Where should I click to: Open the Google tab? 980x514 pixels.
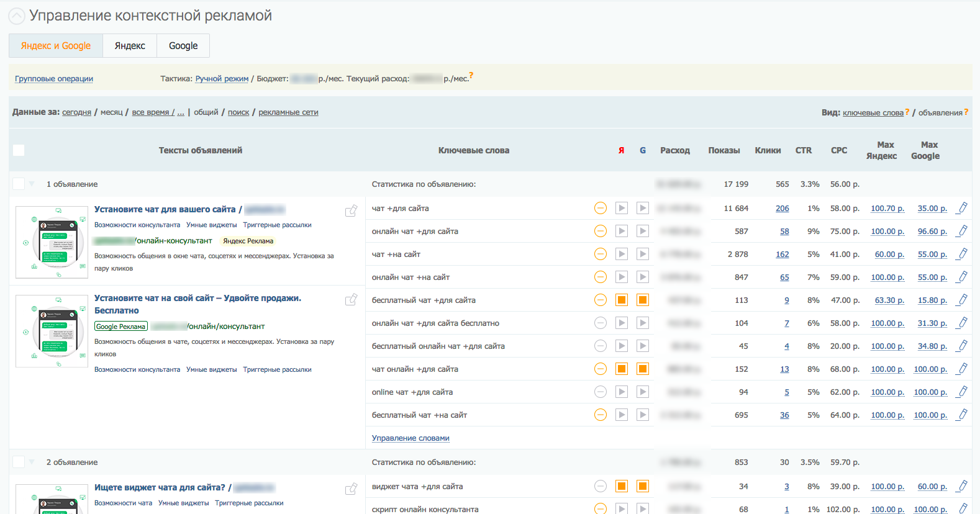(x=183, y=46)
